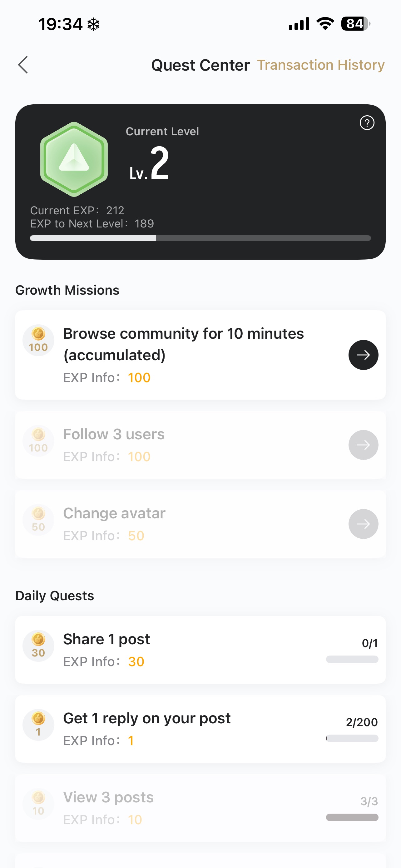Viewport: 401px width, 868px height.
Task: Tap the green hexagon level badge
Action: click(x=74, y=159)
